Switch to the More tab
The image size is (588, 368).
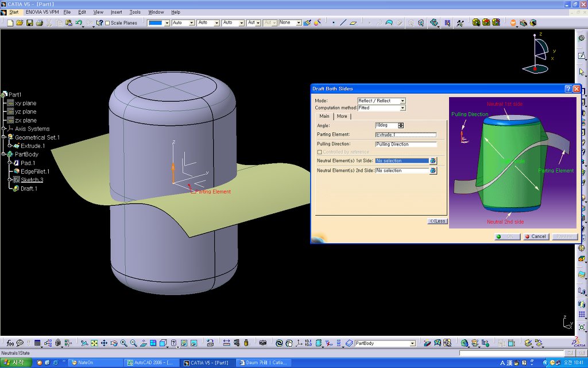pyautogui.click(x=342, y=116)
